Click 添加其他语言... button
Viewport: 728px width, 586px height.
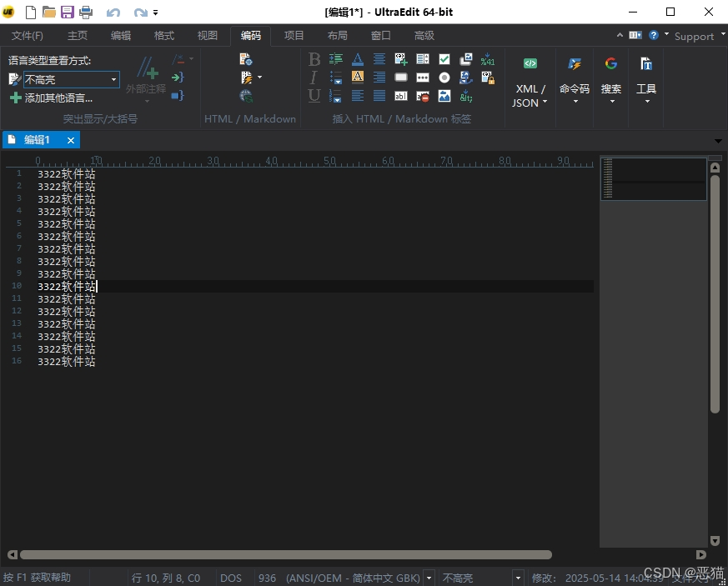click(51, 98)
